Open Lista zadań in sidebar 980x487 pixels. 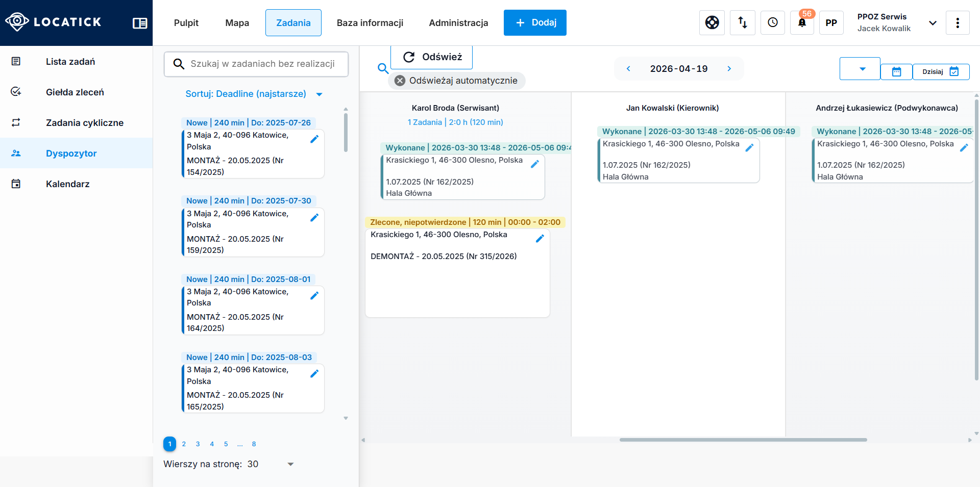(x=77, y=61)
